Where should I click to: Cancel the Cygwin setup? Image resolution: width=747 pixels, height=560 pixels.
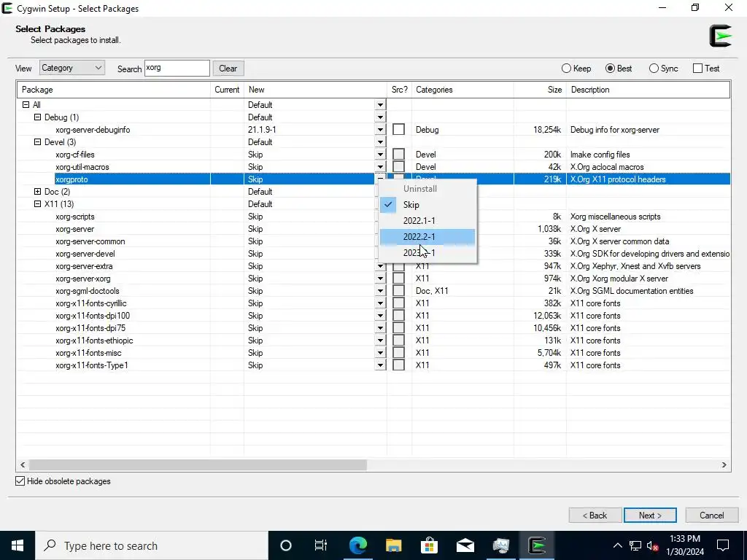pos(712,516)
